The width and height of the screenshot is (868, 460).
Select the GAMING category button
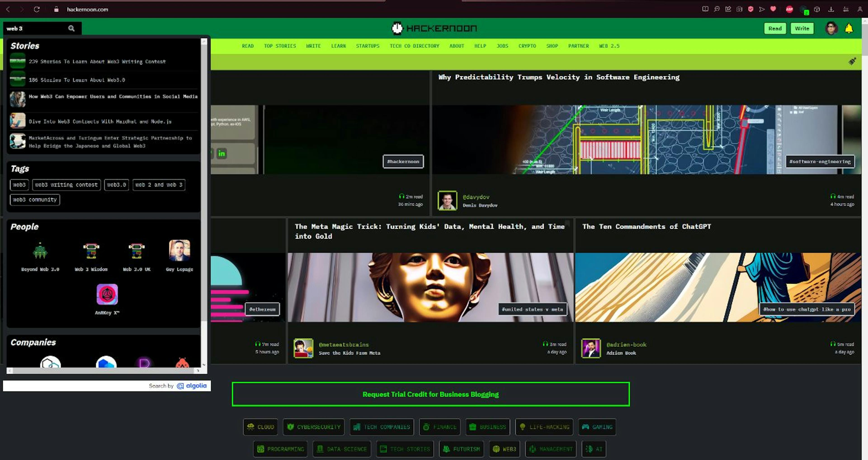pos(597,427)
